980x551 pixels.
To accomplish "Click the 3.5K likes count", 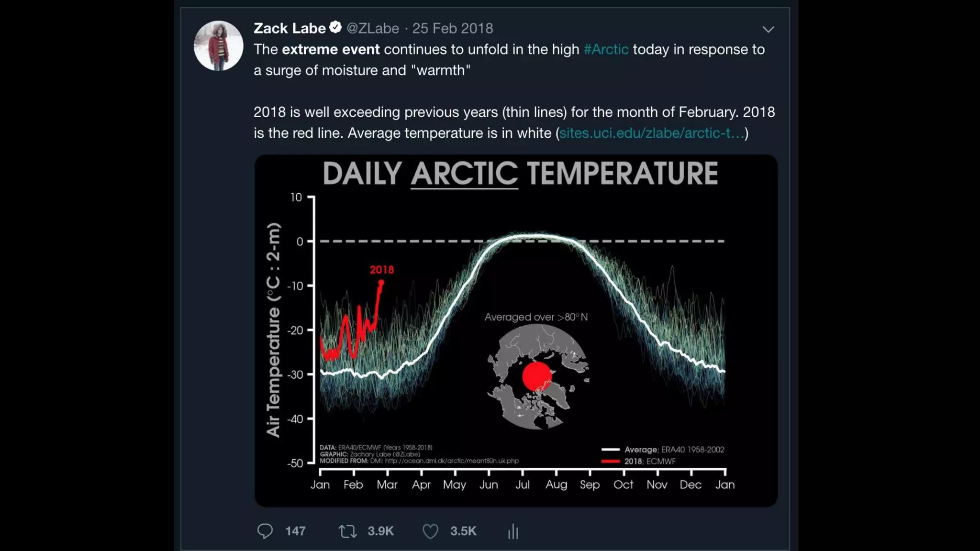I will coord(463,531).
